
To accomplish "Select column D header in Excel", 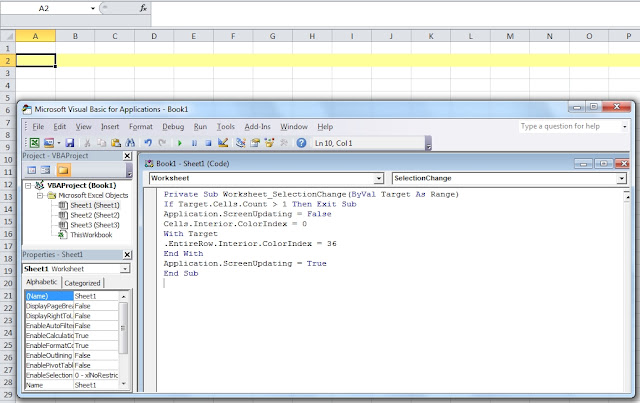I will [154, 36].
